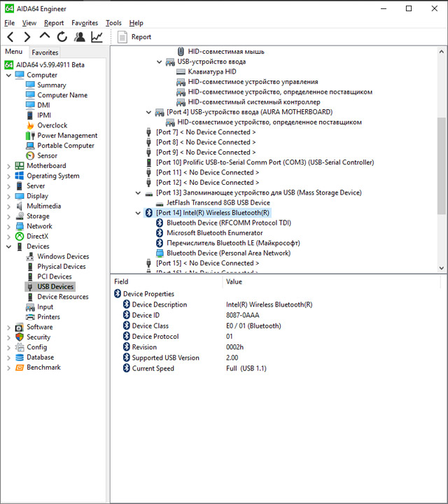
Task: Open the Report menu in menu bar
Action: [x=54, y=23]
